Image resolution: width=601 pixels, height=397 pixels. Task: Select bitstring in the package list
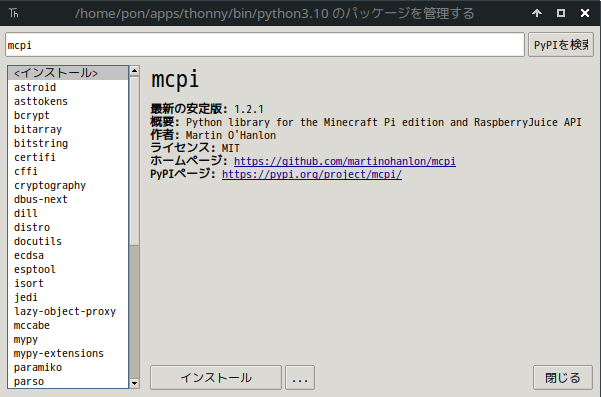[x=68, y=143]
